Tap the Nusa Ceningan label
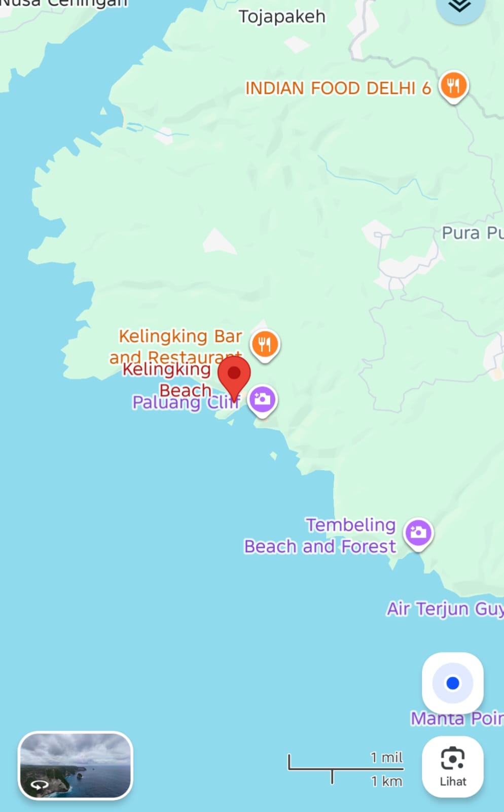 (64, 4)
